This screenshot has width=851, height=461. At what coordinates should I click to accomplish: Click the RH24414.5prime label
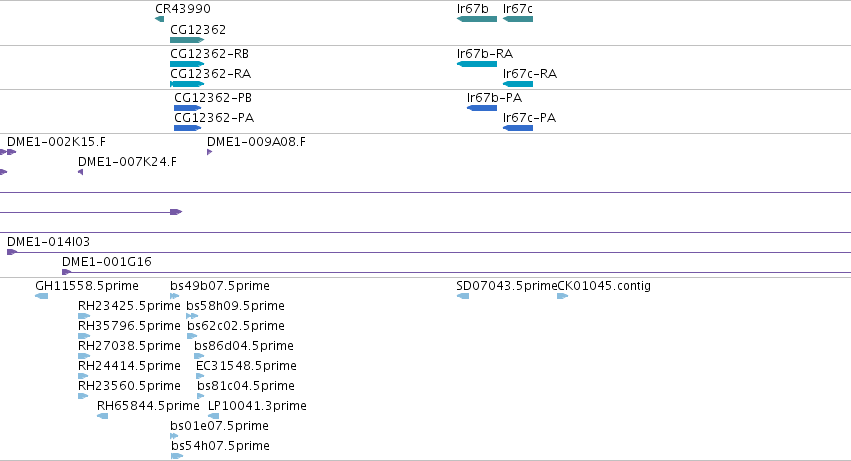pyautogui.click(x=129, y=366)
